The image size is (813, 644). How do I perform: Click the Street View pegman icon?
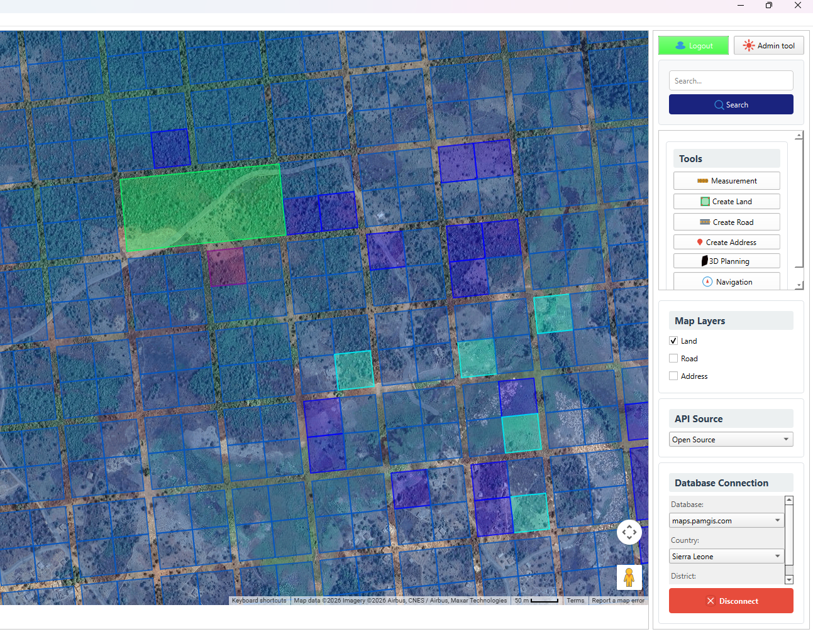coord(629,577)
